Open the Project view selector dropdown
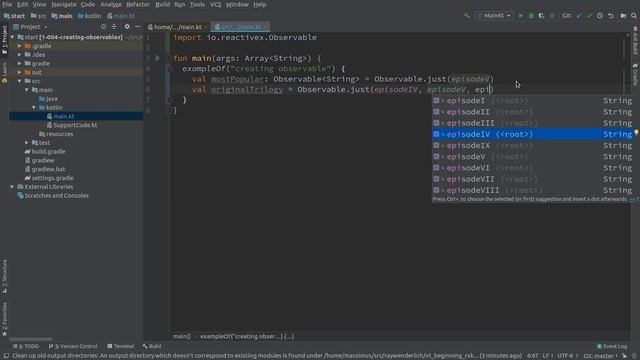 pos(31,27)
